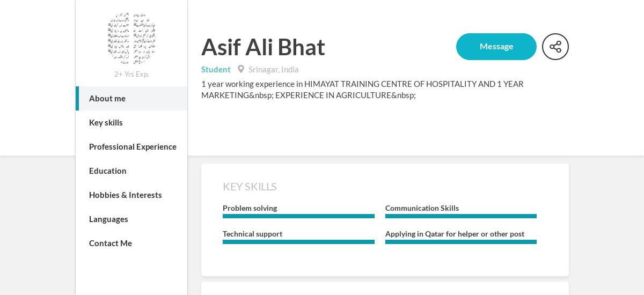This screenshot has height=295, width=644.
Task: Click the Communication Skills progress bar
Action: [x=461, y=216]
